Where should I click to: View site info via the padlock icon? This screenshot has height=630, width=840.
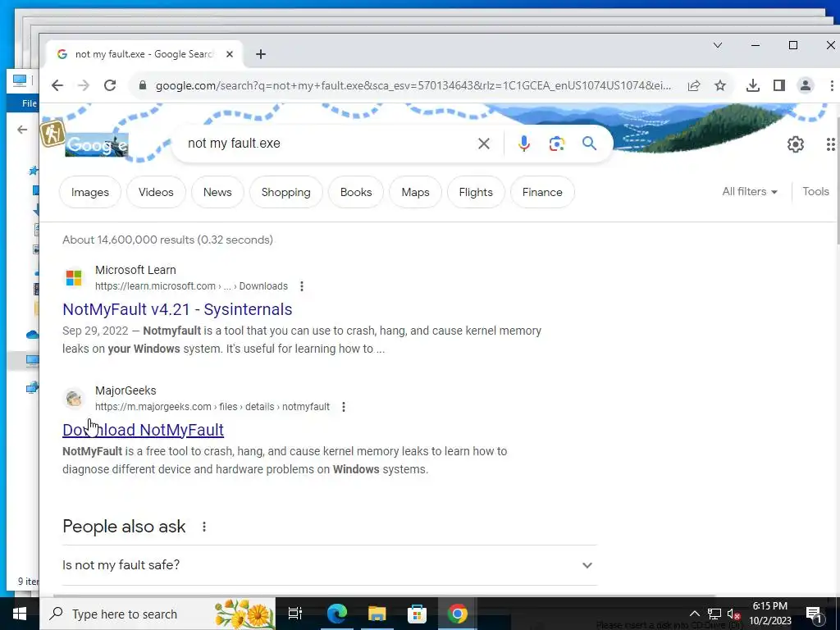click(x=143, y=85)
